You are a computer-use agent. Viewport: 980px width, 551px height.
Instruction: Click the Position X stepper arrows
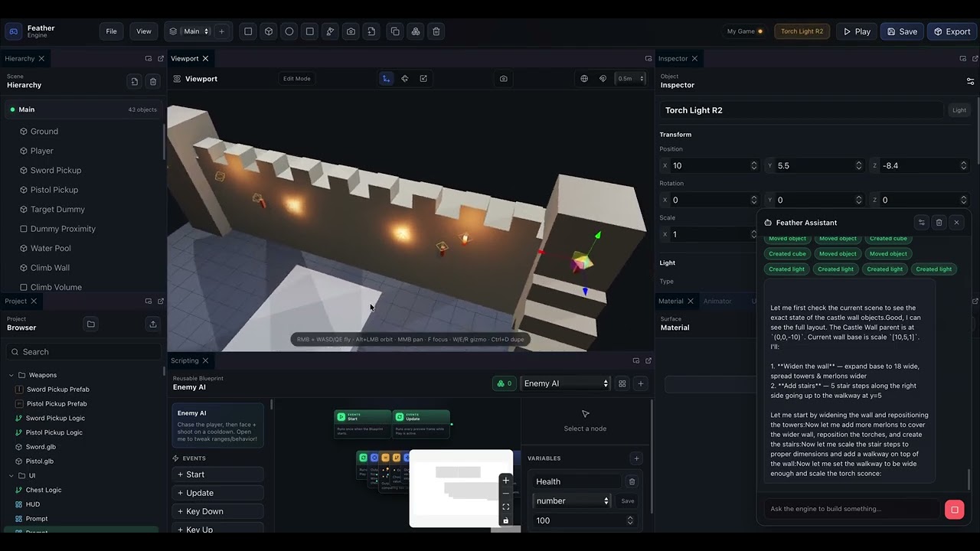[x=753, y=165]
